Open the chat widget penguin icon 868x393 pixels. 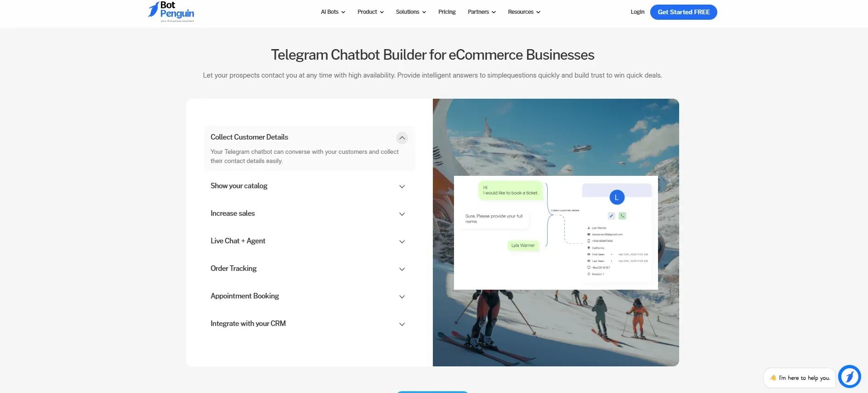849,377
